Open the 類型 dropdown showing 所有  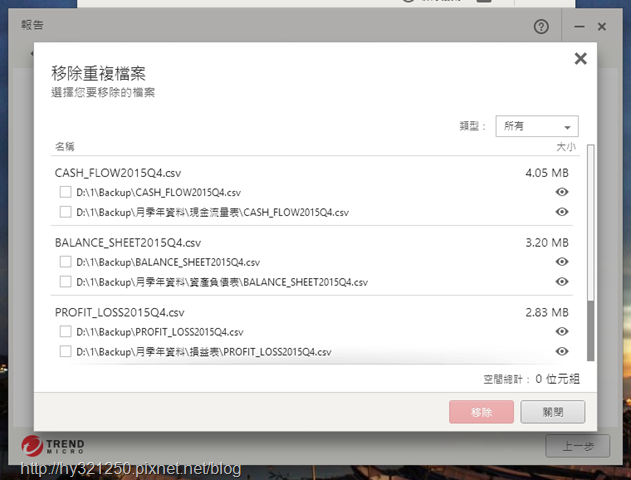[x=537, y=126]
